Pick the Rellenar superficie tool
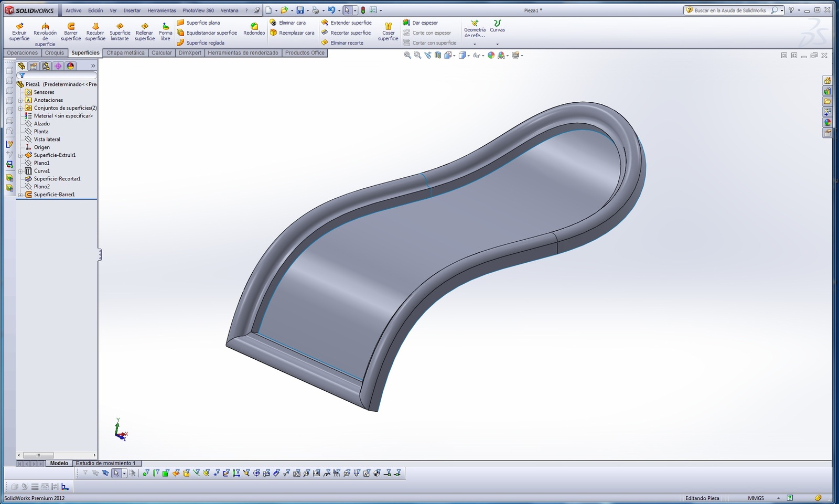Viewport: 839px width, 504px height. (145, 31)
